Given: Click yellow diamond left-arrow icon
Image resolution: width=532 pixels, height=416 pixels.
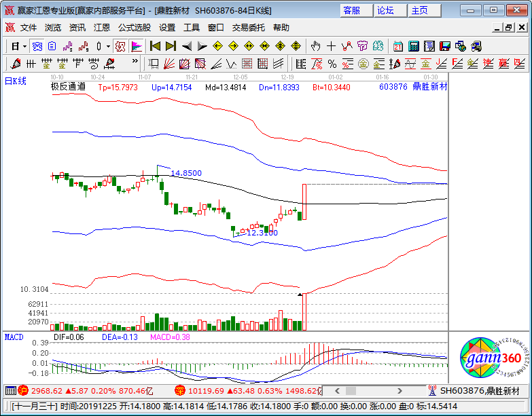Looking at the screenshot, I should click(217, 46).
